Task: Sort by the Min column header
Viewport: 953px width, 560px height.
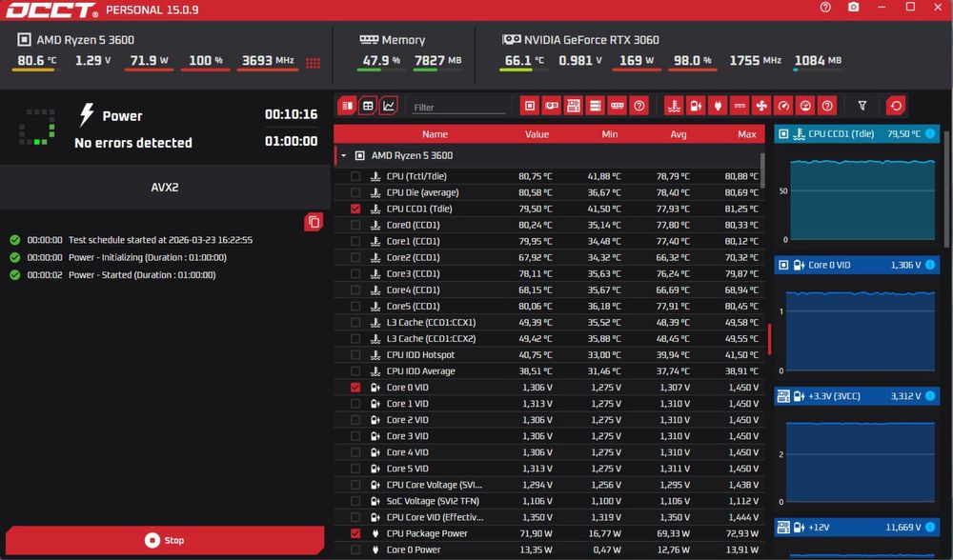Action: (x=610, y=134)
